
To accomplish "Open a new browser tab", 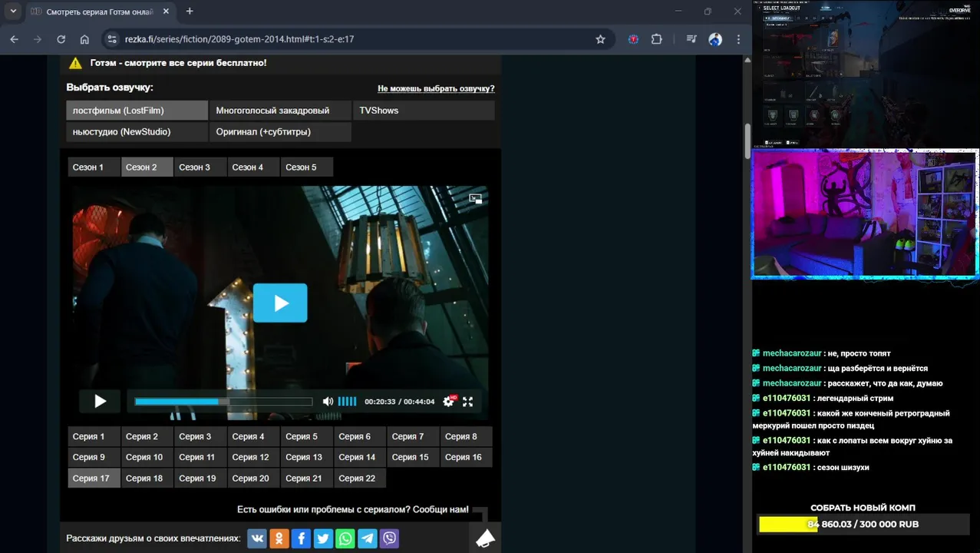I will tap(190, 12).
